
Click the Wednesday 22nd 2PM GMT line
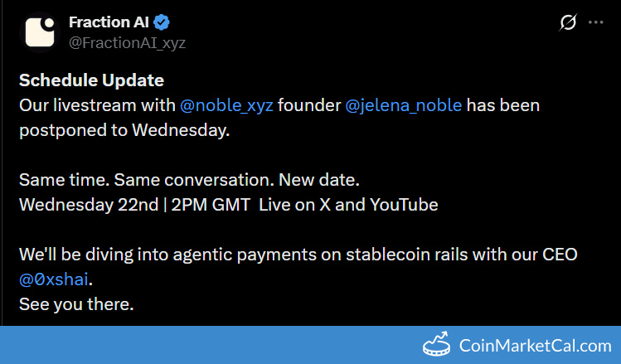134,204
